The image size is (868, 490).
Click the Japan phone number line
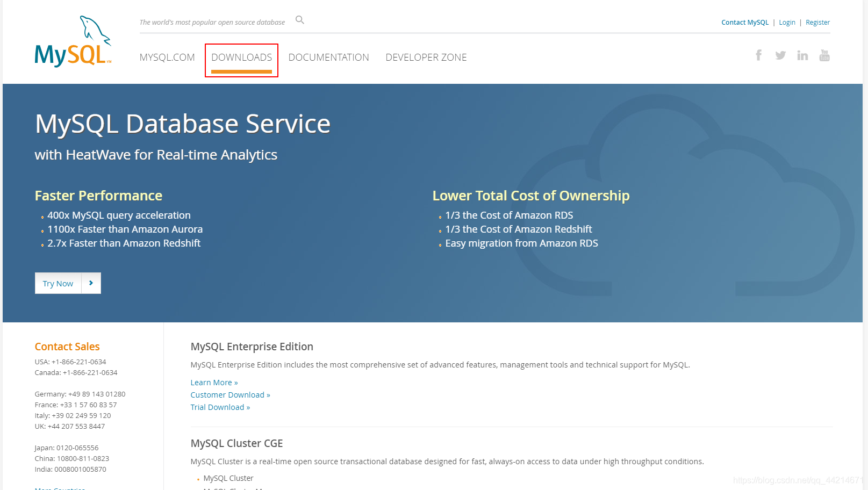click(67, 448)
